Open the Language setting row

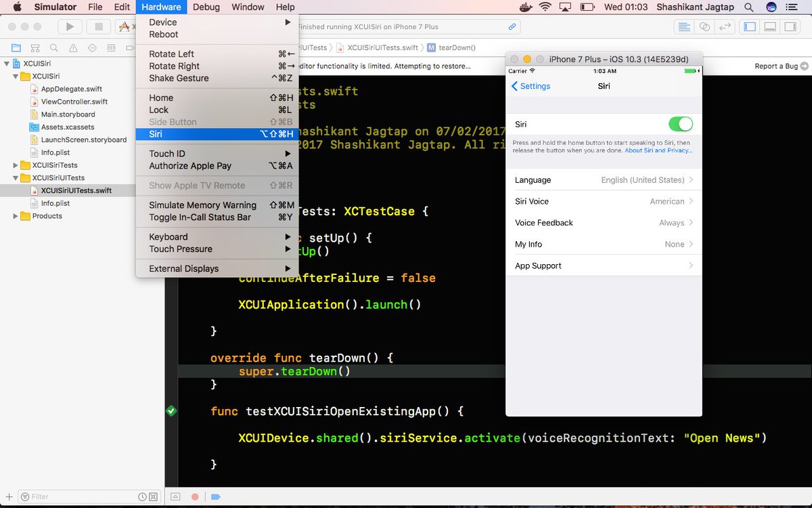click(x=604, y=180)
